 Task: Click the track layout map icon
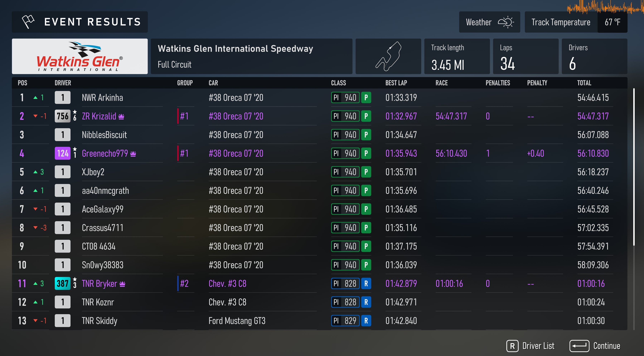[388, 56]
